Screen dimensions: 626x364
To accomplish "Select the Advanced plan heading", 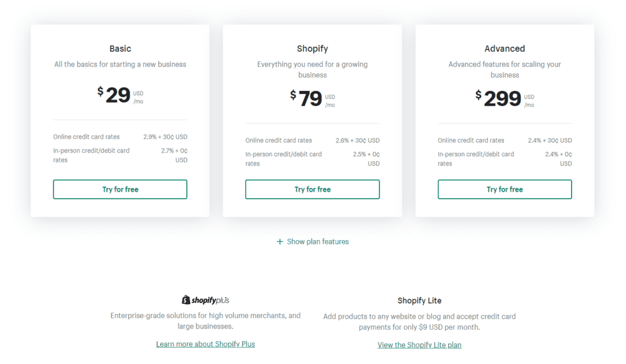I will 504,48.
